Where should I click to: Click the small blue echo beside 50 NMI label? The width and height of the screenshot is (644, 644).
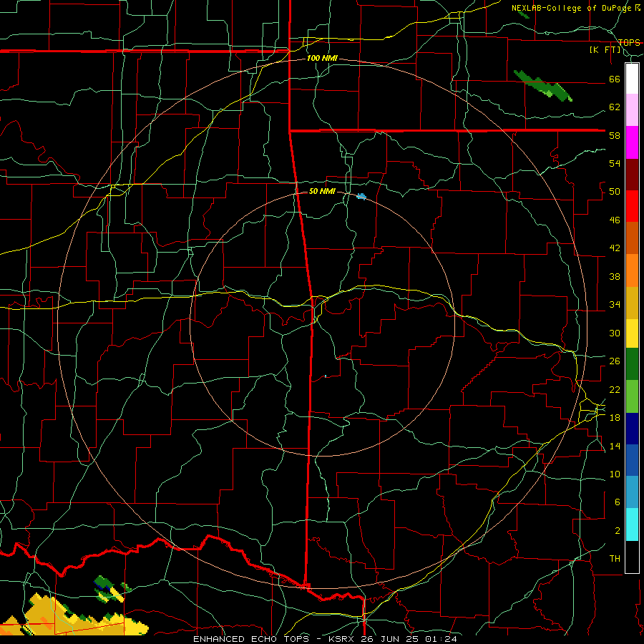[x=361, y=197]
